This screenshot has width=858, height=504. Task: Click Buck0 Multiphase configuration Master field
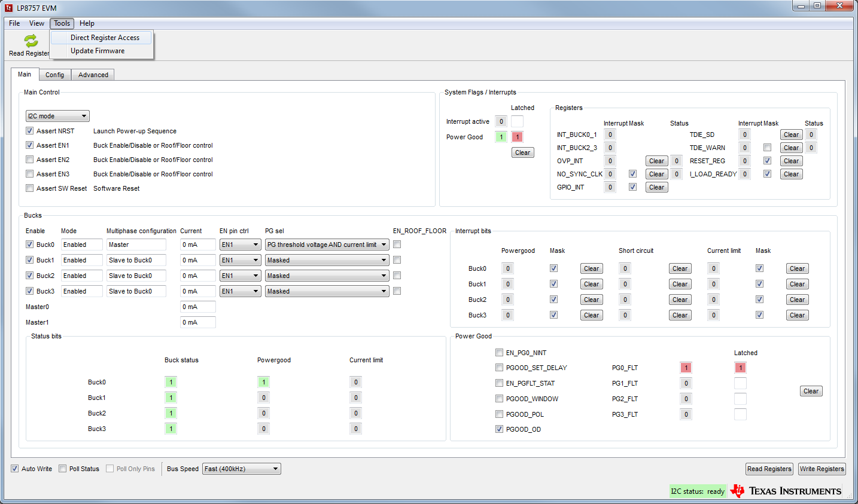136,245
